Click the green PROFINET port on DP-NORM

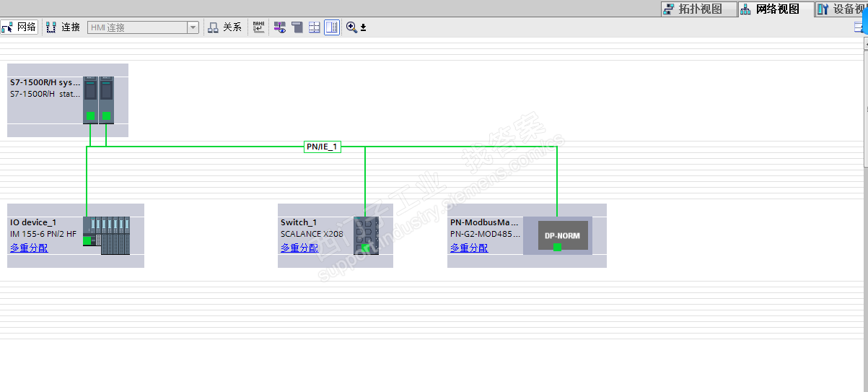point(557,247)
